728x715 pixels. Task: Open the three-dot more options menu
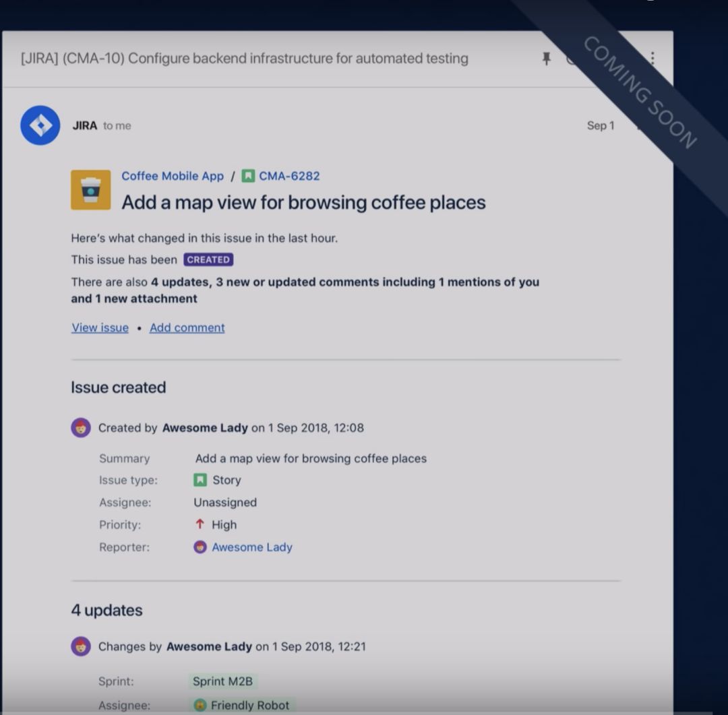point(653,59)
